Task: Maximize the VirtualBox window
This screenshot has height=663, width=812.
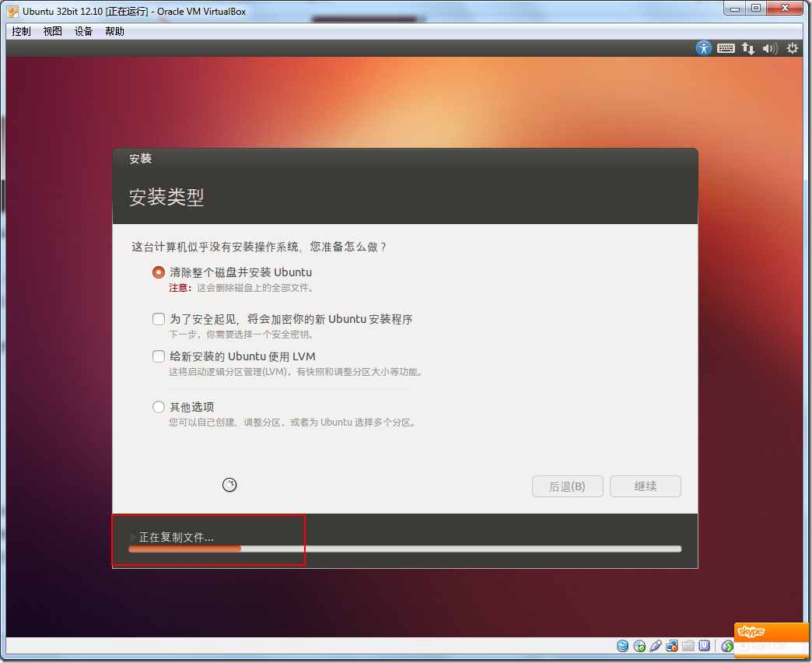Action: click(756, 9)
